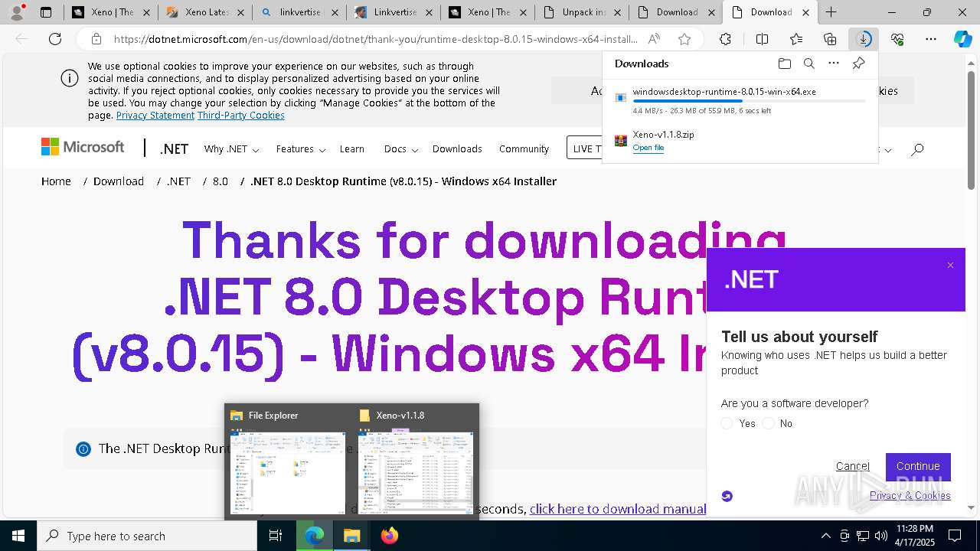Adjust volume from system tray speaker
This screenshot has width=980, height=551.
(881, 536)
